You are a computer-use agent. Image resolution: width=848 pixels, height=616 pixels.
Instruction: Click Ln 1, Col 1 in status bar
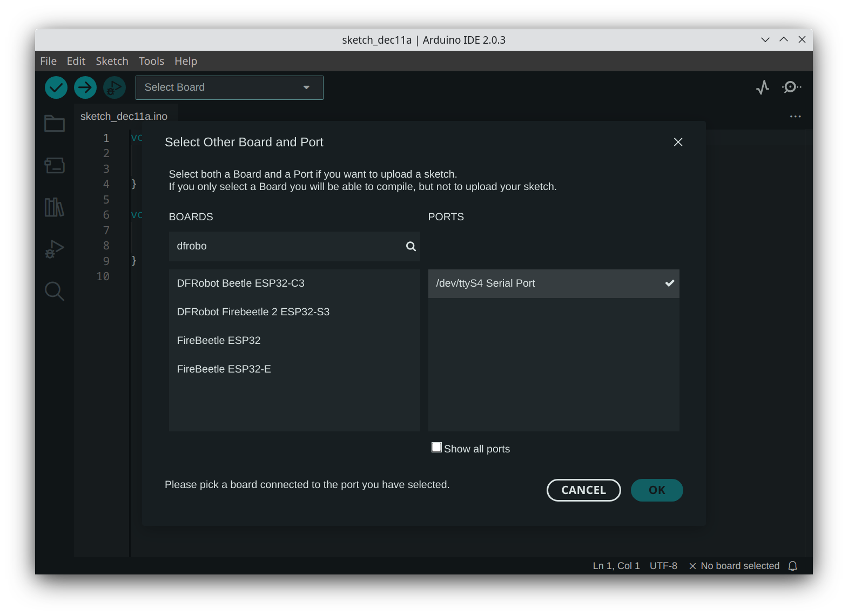click(616, 566)
